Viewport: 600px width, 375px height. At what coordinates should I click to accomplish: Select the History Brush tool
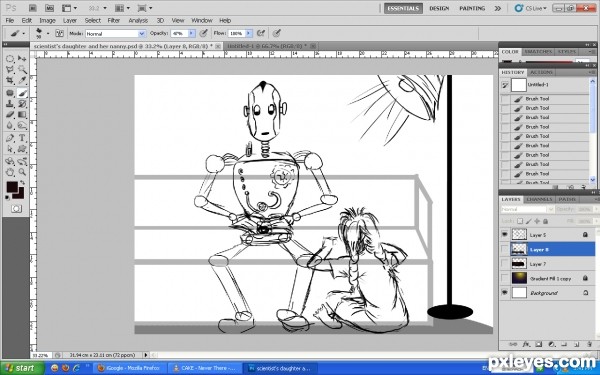pos(22,104)
